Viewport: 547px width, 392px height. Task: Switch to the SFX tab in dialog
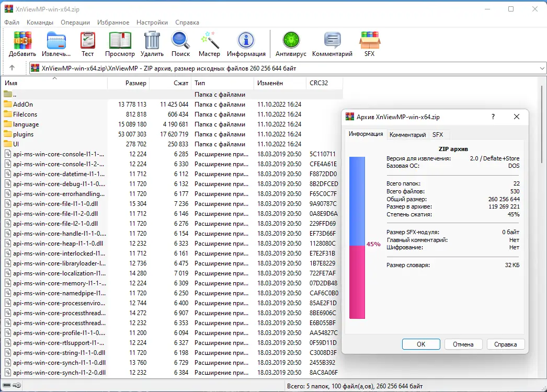point(438,135)
